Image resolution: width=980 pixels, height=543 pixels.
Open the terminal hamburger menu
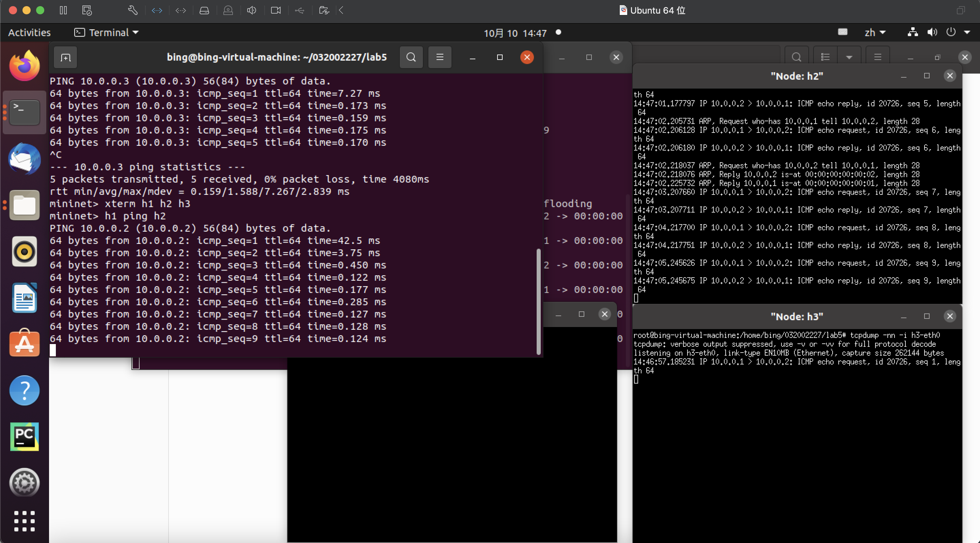pos(440,58)
